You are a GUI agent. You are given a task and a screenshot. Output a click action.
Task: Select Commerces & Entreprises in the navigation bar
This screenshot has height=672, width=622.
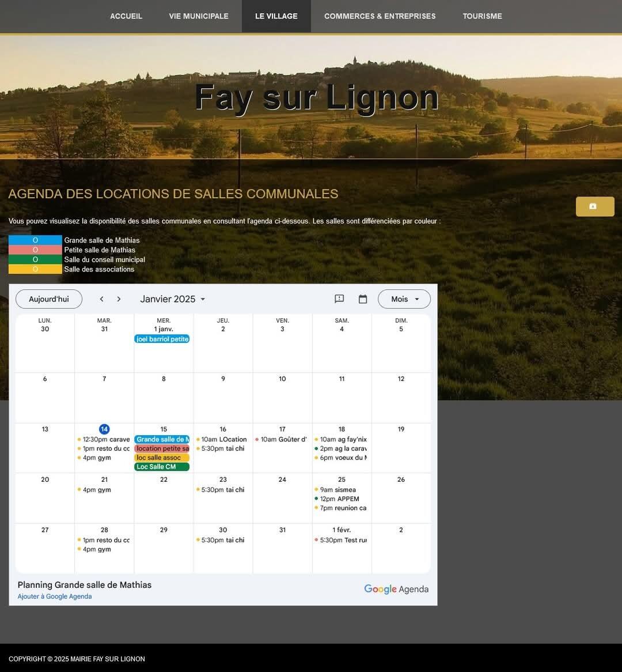380,16
